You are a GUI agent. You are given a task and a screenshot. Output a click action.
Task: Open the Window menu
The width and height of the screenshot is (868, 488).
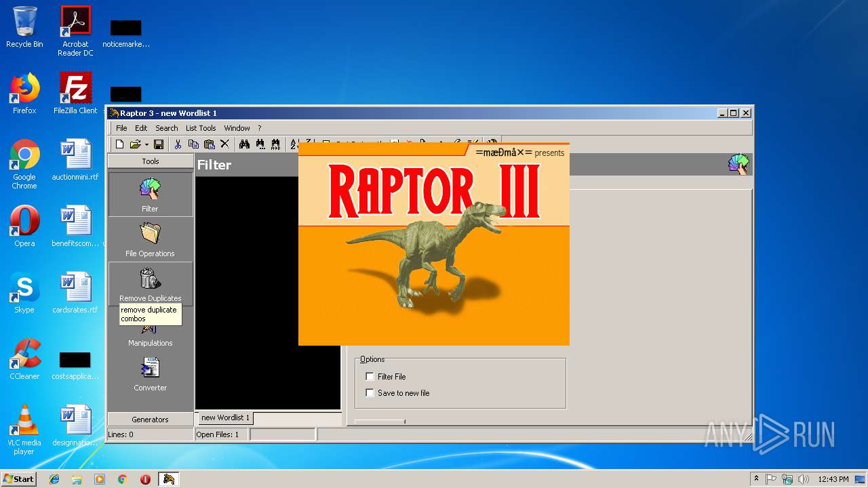[x=237, y=128]
